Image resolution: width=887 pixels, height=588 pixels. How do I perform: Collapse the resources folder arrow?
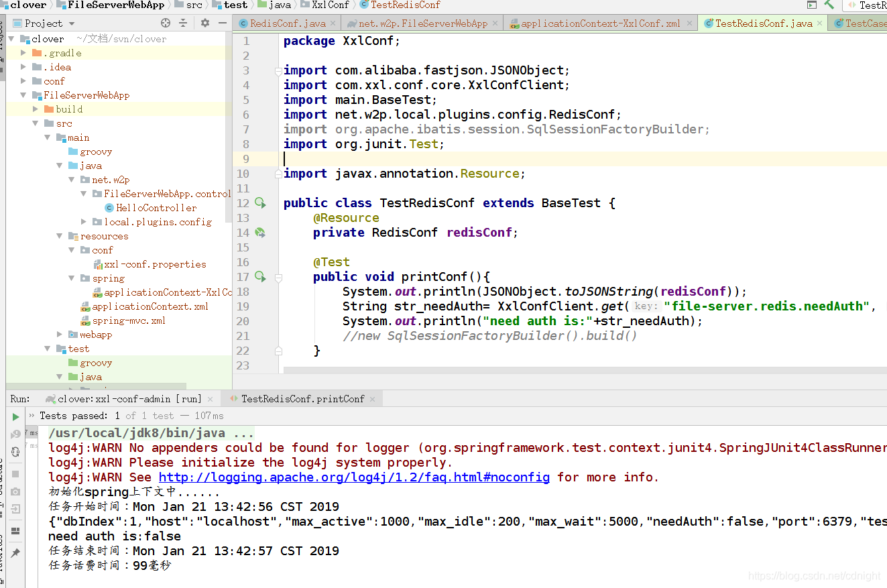[x=60, y=236]
